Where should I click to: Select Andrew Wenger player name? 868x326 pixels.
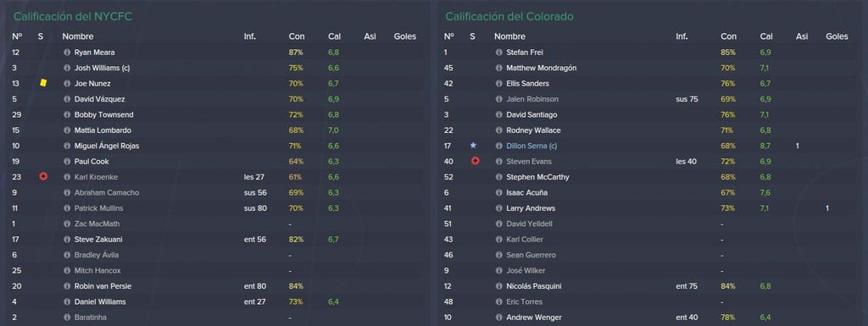534,318
